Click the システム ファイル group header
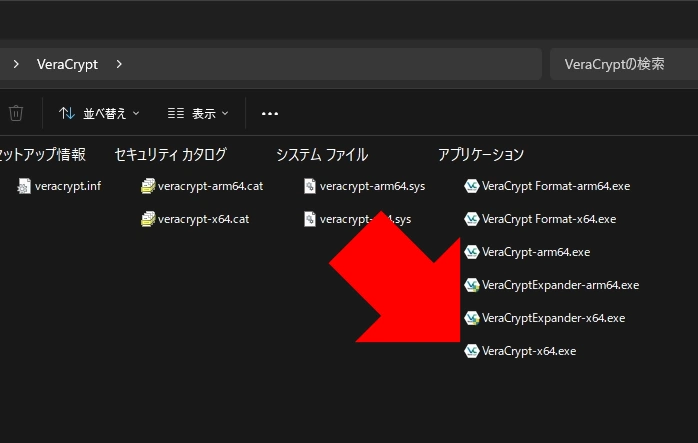Screen dimensions: 698x443 coord(322,154)
